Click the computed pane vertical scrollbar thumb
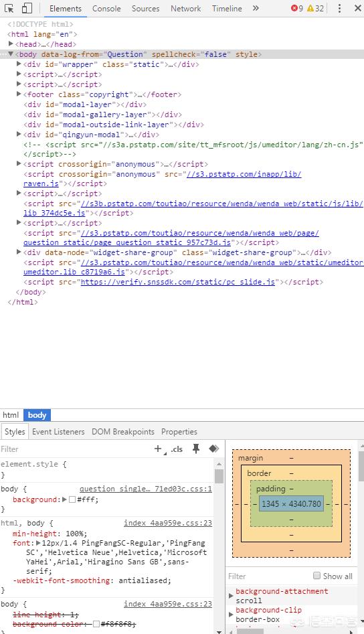The height and width of the screenshot is (634, 364). [361, 466]
